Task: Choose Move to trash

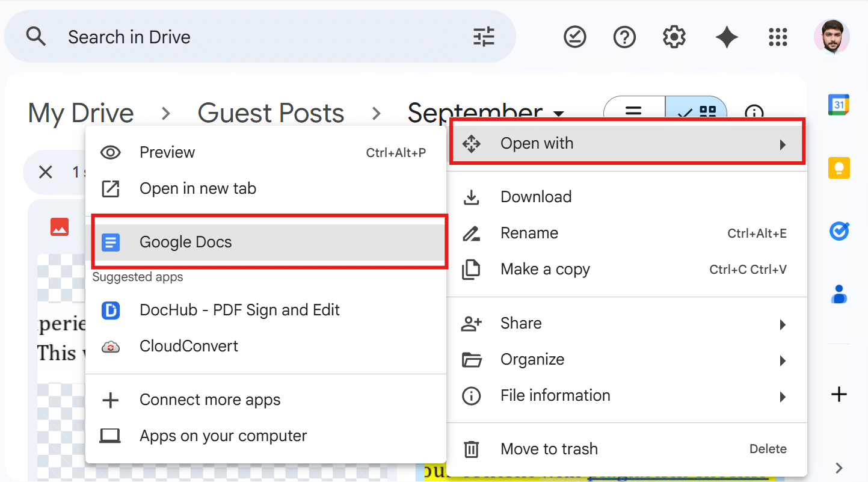Action: click(627, 449)
